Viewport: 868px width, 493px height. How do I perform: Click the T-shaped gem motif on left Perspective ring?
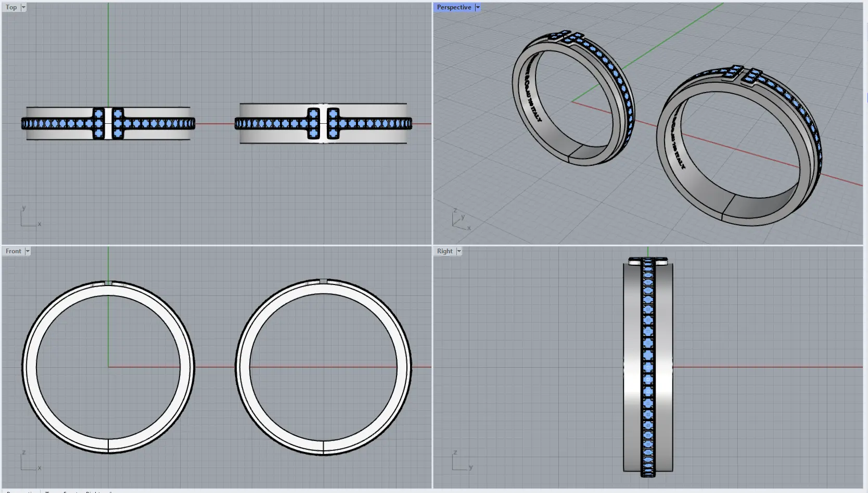coord(566,37)
